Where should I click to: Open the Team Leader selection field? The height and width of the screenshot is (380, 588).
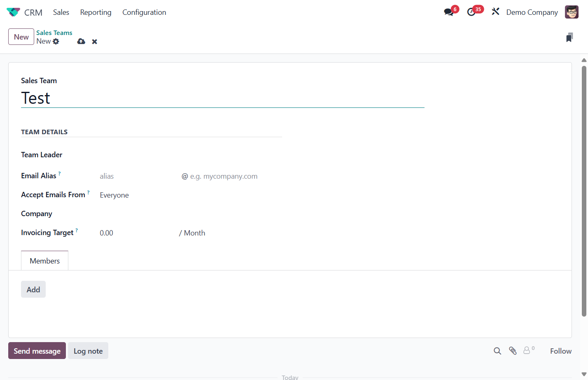click(x=190, y=155)
